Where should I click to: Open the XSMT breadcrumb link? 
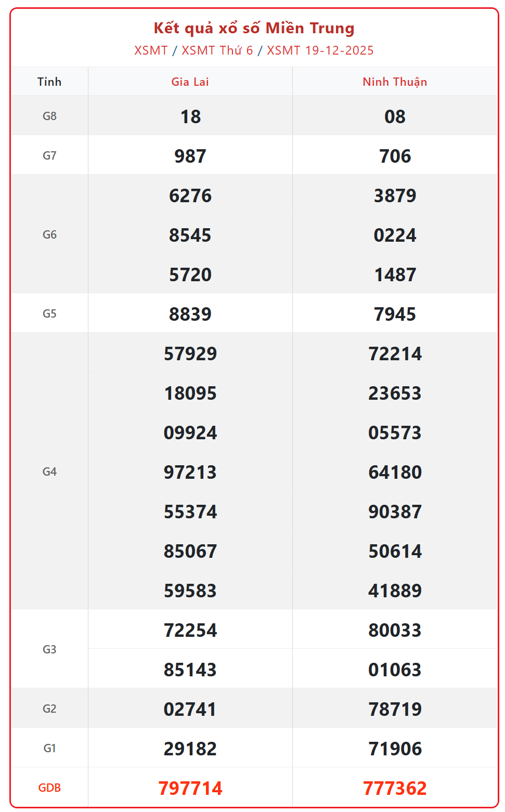point(151,50)
